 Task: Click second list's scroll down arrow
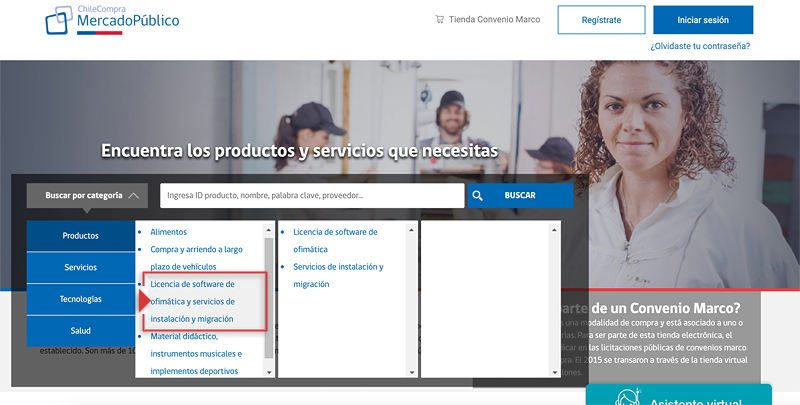click(412, 372)
